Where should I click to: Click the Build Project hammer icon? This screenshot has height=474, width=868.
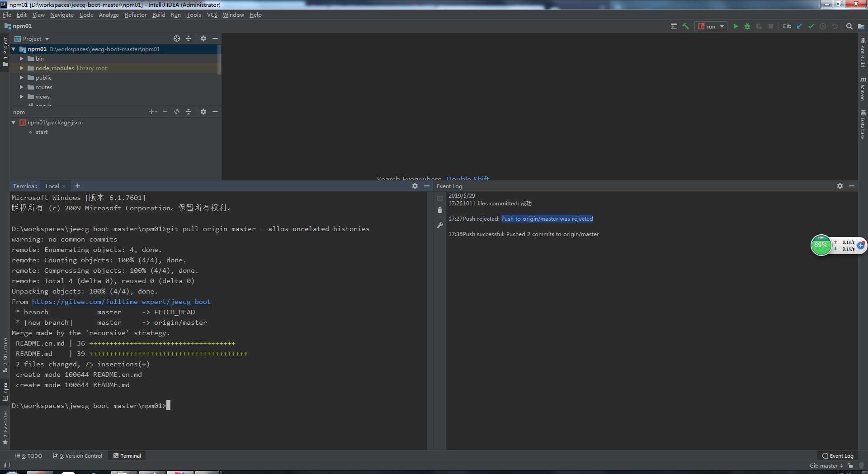[686, 26]
